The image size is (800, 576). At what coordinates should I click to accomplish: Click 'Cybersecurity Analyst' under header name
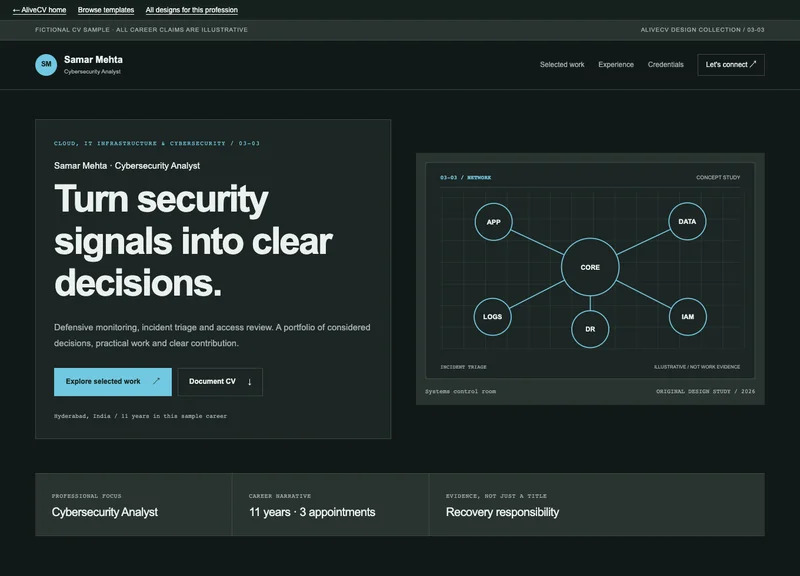(92, 72)
